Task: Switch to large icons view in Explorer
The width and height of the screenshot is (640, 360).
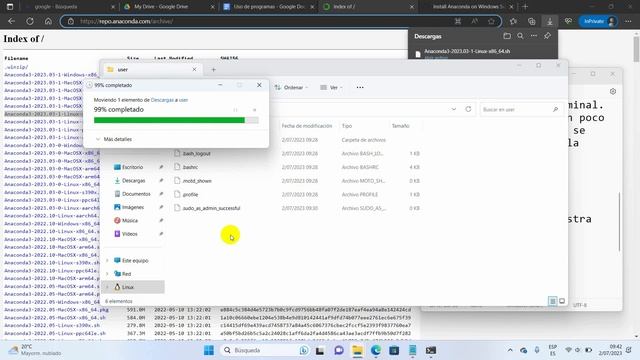Action: point(562,301)
